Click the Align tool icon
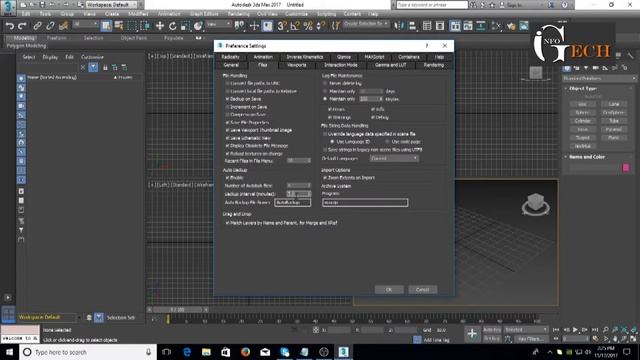640x360 pixels. 412,26
